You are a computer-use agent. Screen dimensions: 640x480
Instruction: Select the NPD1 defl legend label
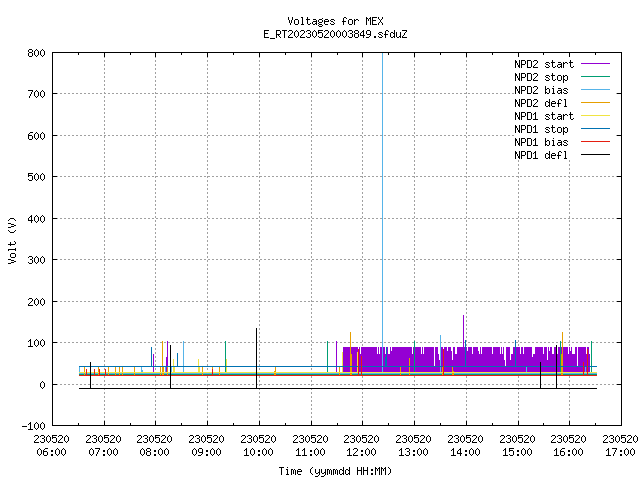point(541,155)
